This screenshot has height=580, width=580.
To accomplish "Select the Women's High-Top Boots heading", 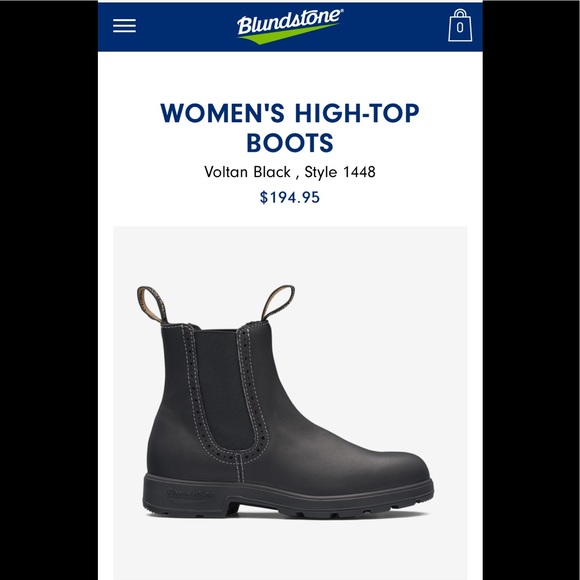I will [290, 128].
